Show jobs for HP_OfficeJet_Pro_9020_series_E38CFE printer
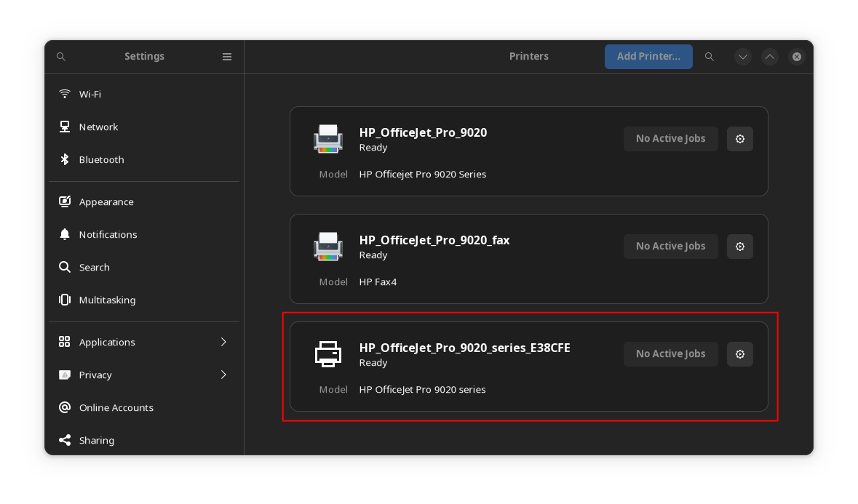This screenshot has height=504, width=858. tap(670, 354)
